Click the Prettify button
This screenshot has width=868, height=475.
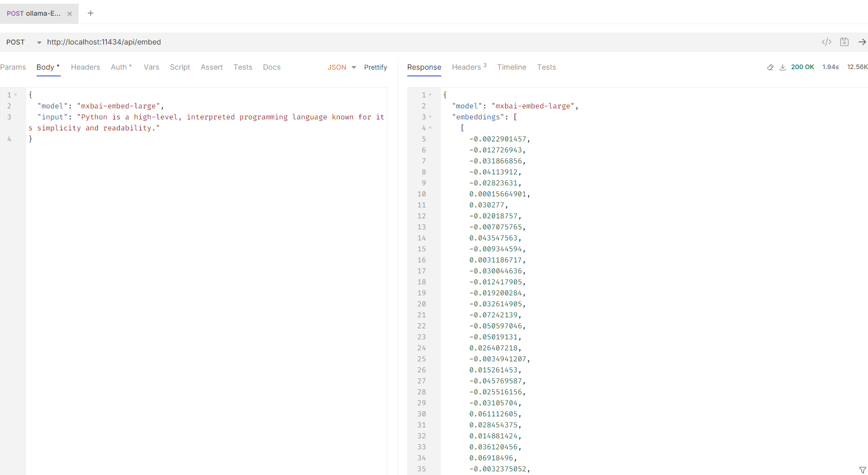pos(375,67)
